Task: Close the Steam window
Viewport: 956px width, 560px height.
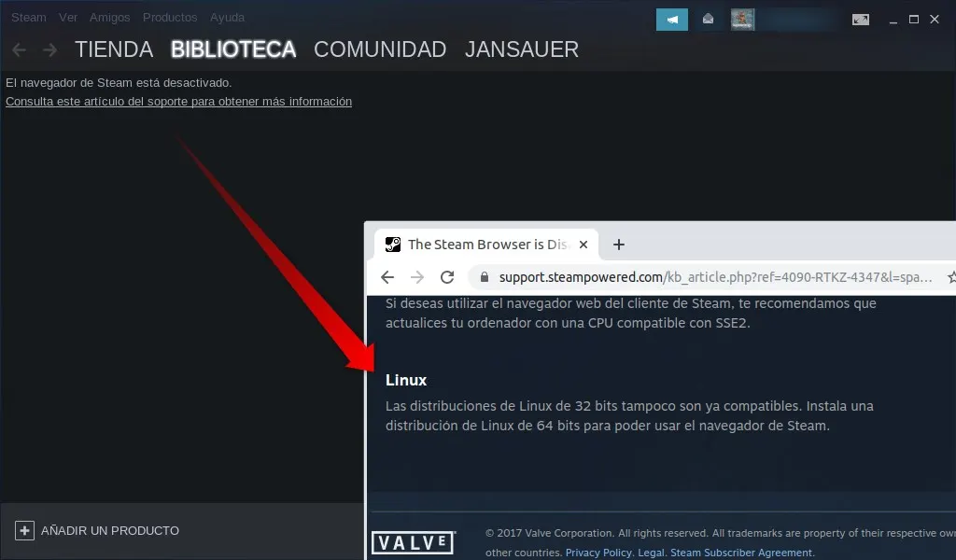Action: 934,20
